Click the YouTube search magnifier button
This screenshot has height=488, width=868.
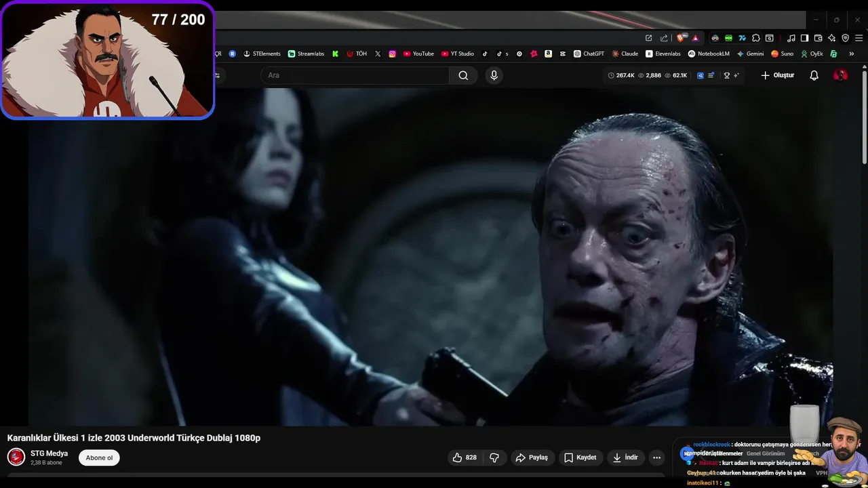pos(463,75)
